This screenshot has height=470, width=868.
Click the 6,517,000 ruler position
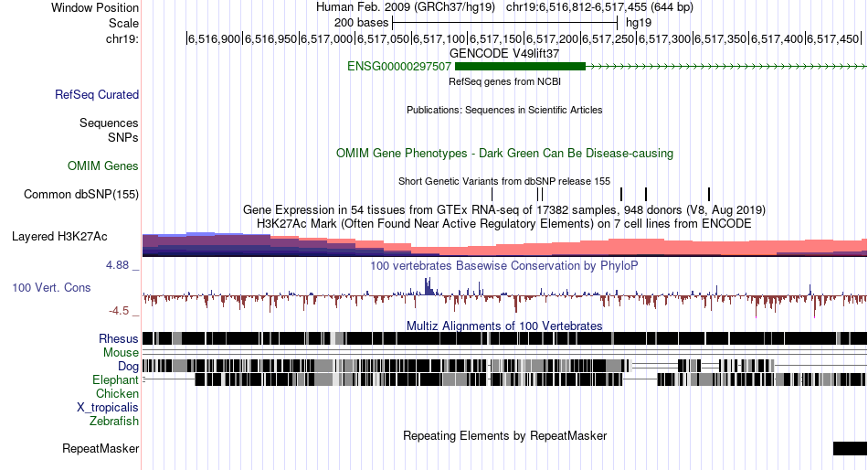325,38
